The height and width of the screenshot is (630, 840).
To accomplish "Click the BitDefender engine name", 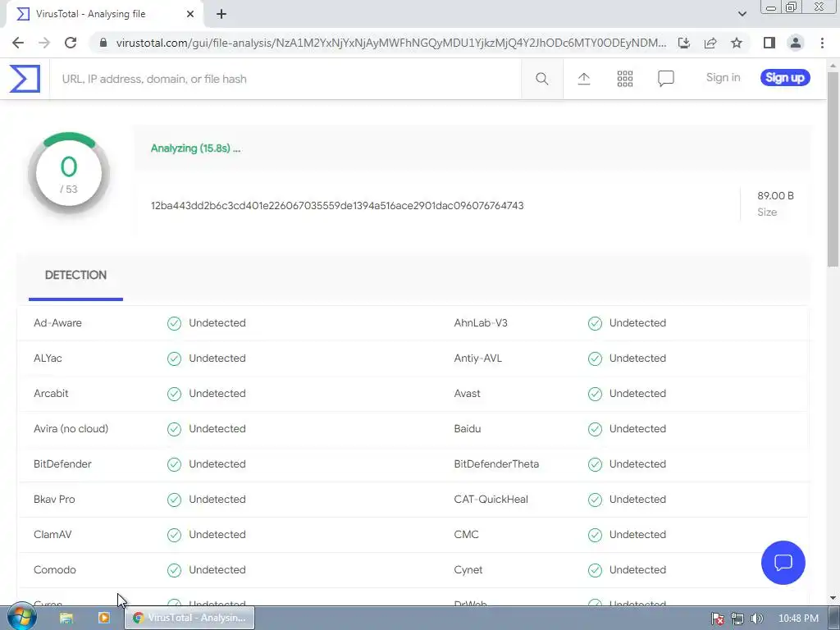I will [62, 464].
